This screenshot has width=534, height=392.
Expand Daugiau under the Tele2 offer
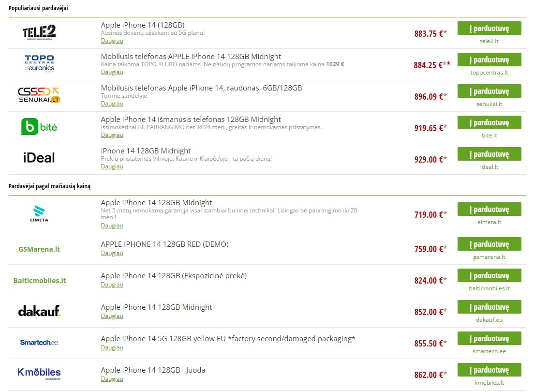click(x=112, y=41)
